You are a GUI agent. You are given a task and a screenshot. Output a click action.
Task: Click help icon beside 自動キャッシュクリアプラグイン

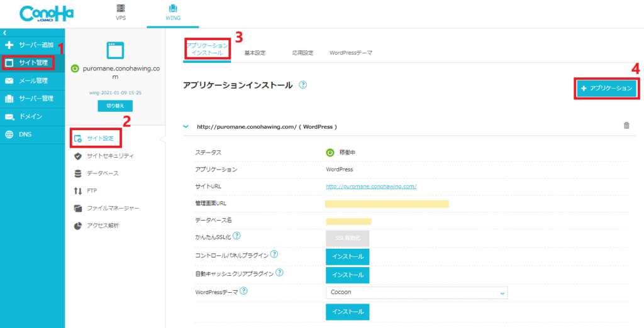pos(279,272)
